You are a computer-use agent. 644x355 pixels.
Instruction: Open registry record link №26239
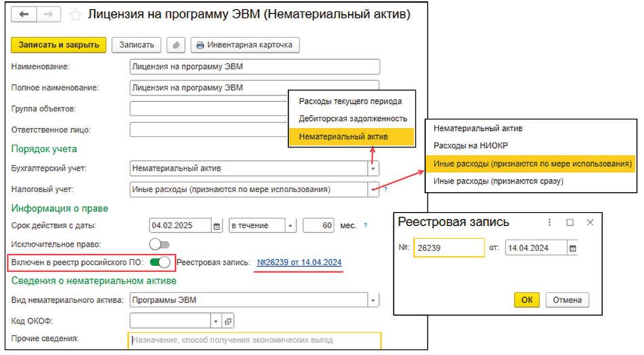(x=298, y=263)
